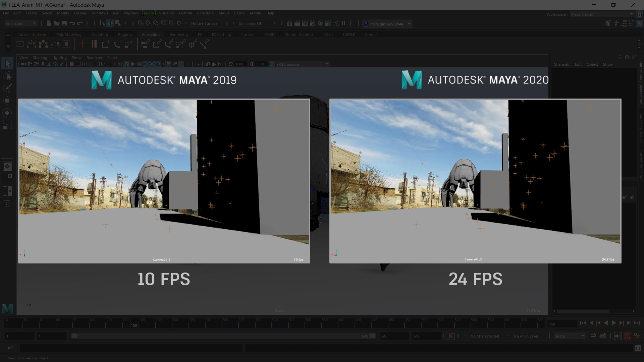Select the Lasso selection tool
The height and width of the screenshot is (362, 644).
7,76
